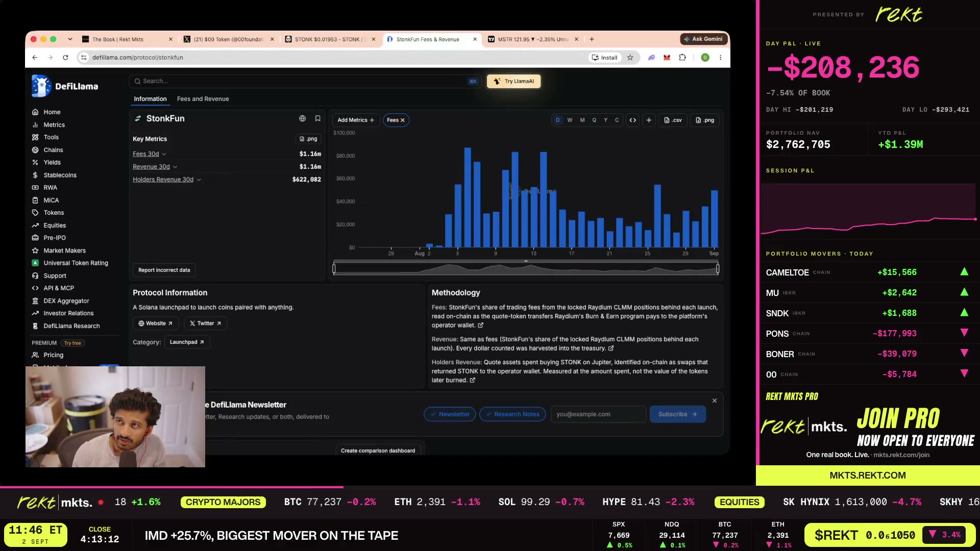
Task: Select yearly Y chart interval
Action: [x=606, y=120]
